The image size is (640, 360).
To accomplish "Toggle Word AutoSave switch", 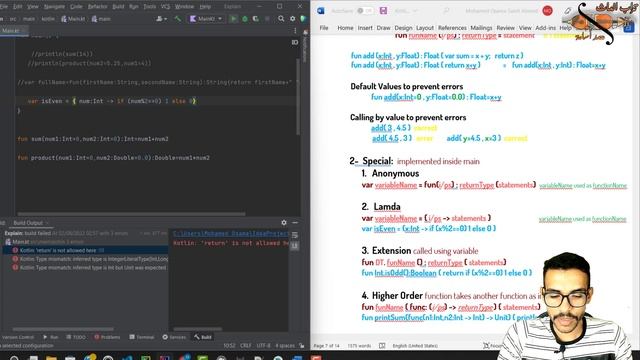I will click(364, 11).
